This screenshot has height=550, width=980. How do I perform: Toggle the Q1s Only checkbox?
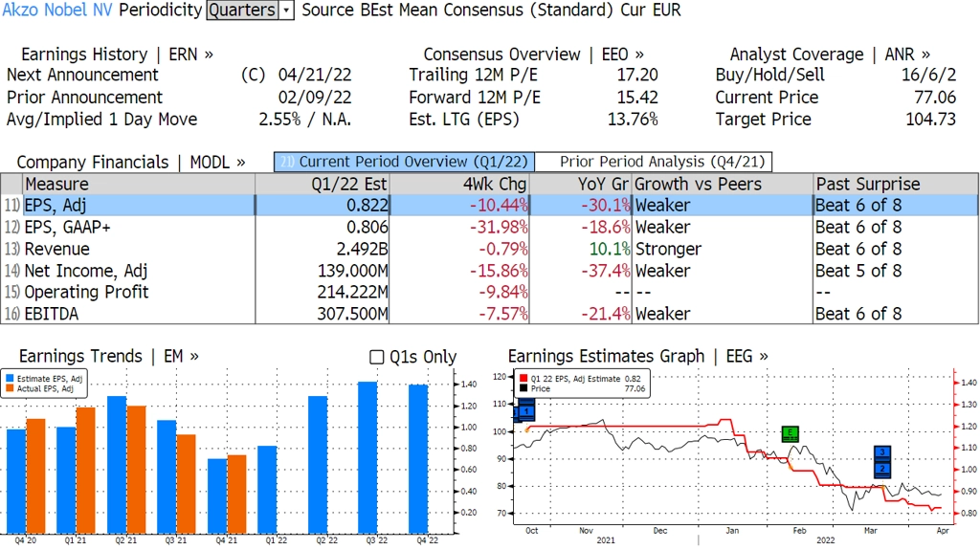click(x=376, y=357)
